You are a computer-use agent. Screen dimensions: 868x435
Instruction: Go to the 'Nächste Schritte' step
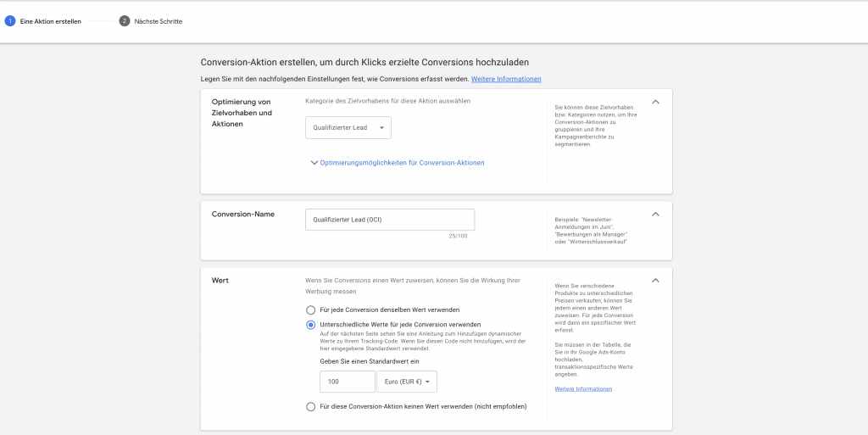point(159,21)
